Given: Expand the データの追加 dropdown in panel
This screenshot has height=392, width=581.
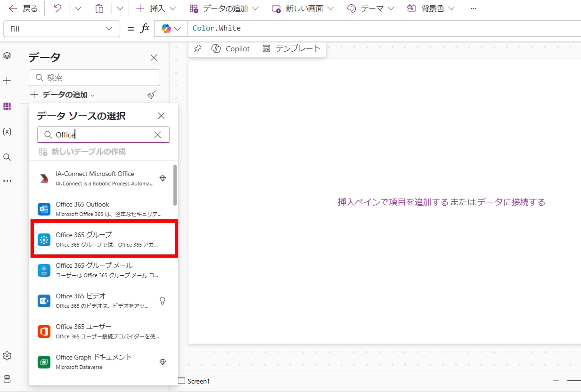Looking at the screenshot, I should [62, 95].
